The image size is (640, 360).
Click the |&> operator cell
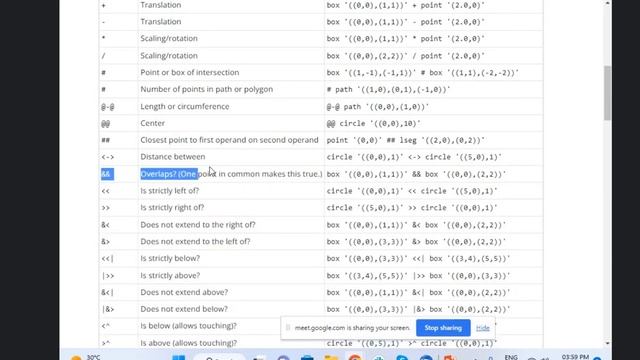coord(108,309)
